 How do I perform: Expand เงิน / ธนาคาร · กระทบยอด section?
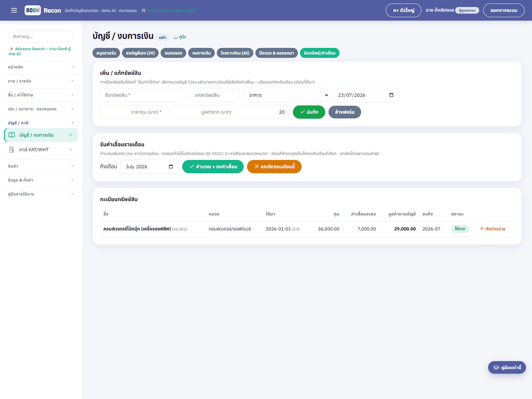(41, 109)
